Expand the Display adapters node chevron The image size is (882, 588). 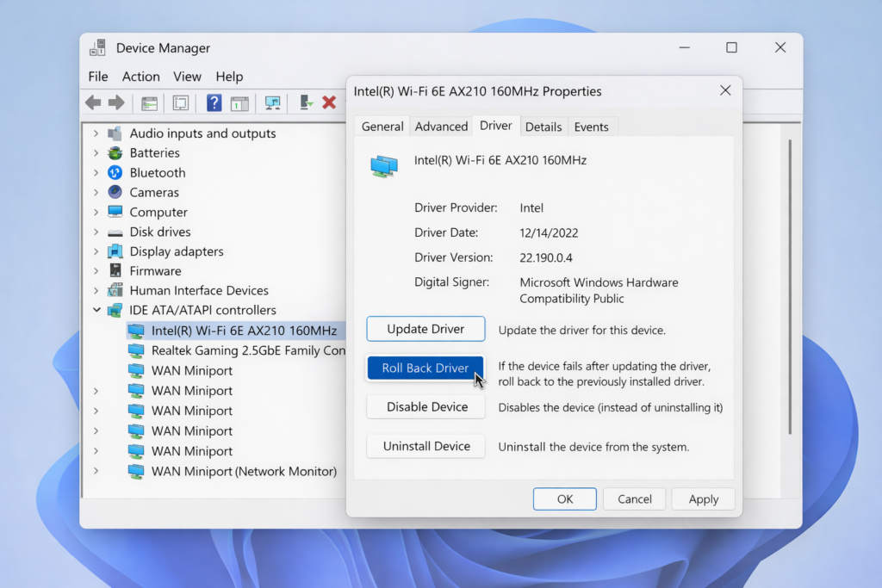click(96, 251)
